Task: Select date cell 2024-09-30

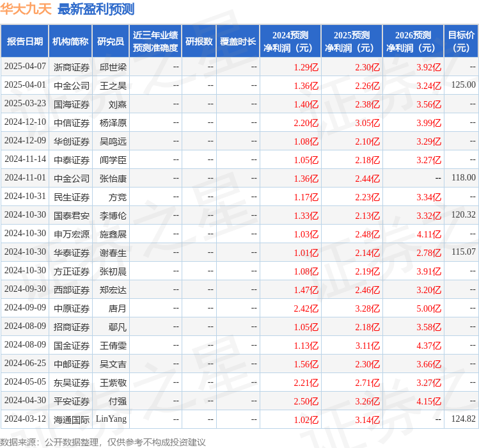Action: click(25, 289)
